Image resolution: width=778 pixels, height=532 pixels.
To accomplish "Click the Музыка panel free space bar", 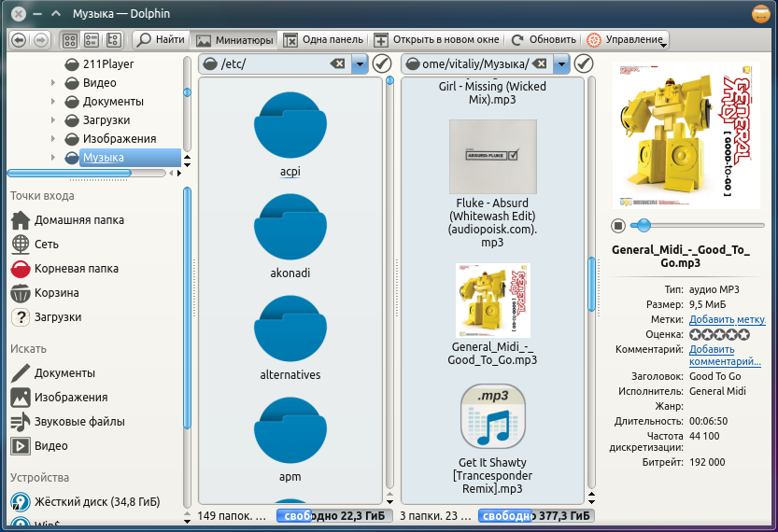I will [x=537, y=516].
